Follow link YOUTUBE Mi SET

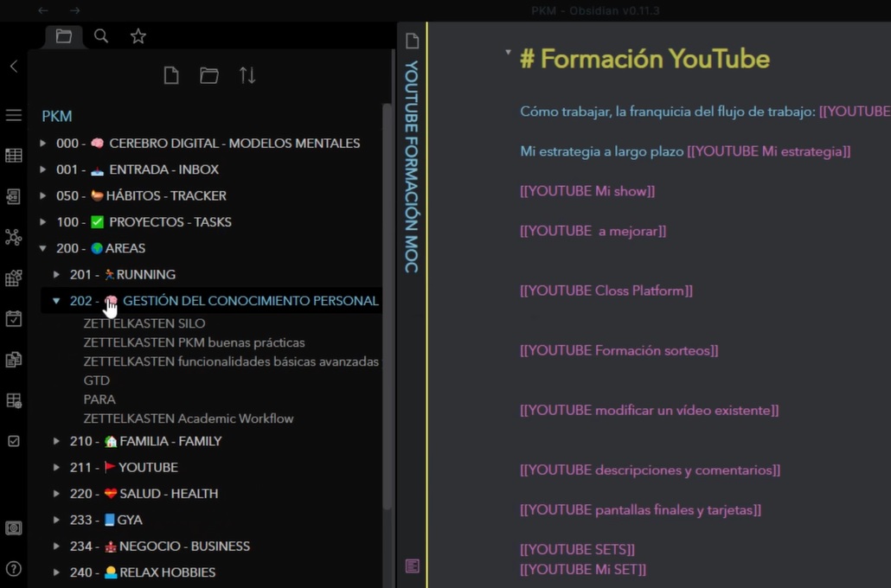[583, 569]
